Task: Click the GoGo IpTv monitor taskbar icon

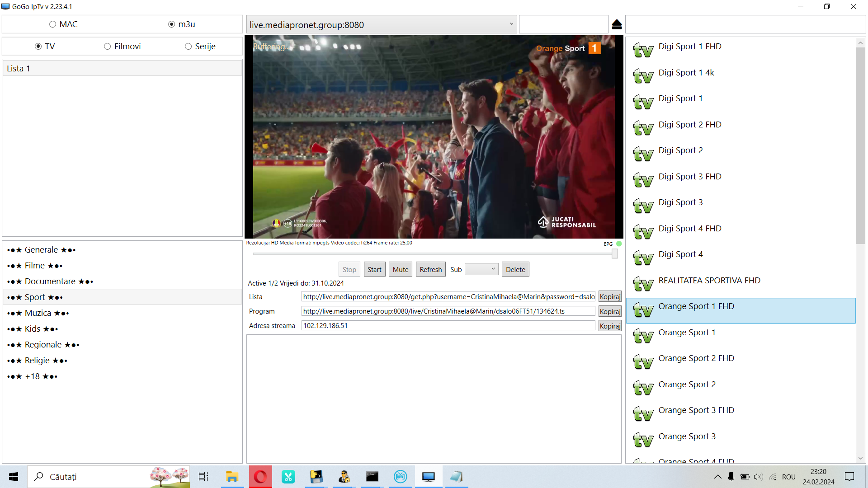Action: coord(428,477)
